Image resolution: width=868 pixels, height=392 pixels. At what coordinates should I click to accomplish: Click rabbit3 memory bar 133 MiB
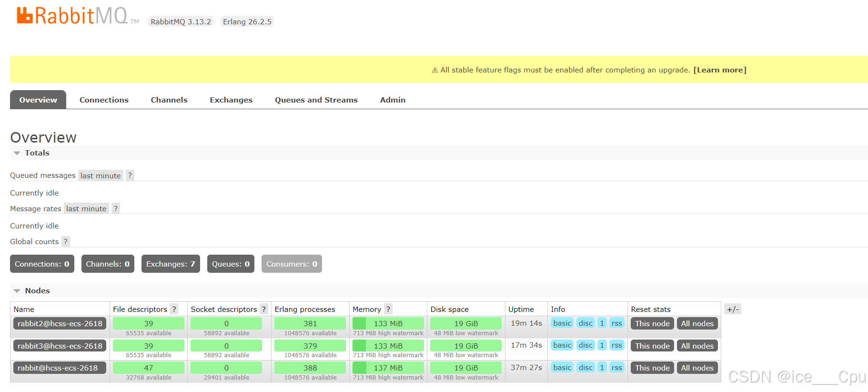pyautogui.click(x=388, y=346)
